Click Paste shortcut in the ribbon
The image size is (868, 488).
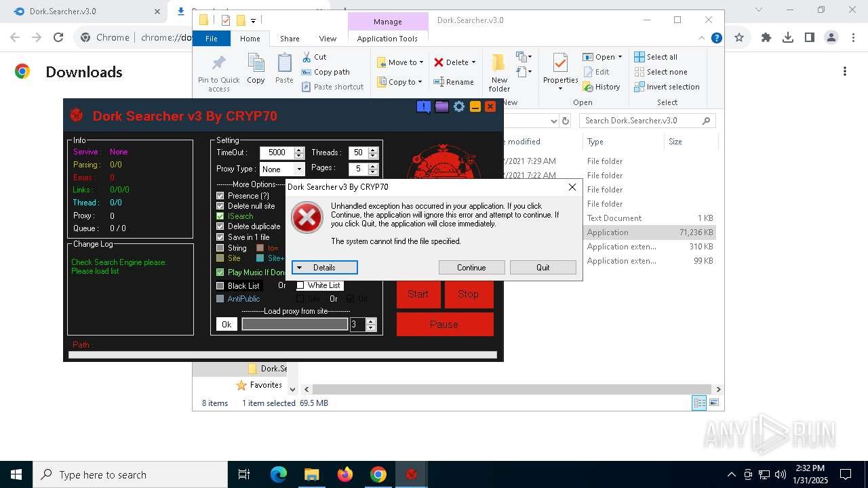click(332, 87)
